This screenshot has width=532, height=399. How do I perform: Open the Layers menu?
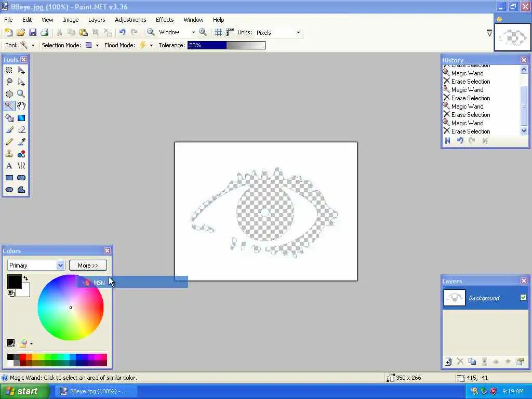97,20
